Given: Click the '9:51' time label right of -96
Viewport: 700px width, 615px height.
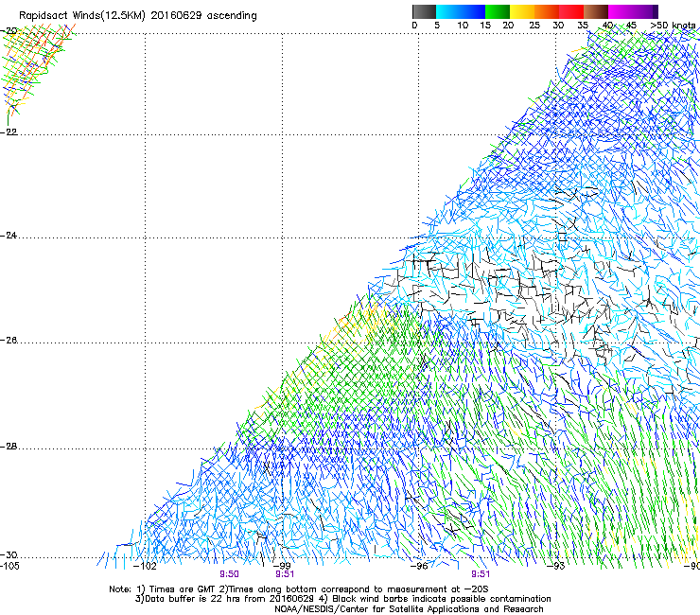Looking at the screenshot, I should [481, 574].
